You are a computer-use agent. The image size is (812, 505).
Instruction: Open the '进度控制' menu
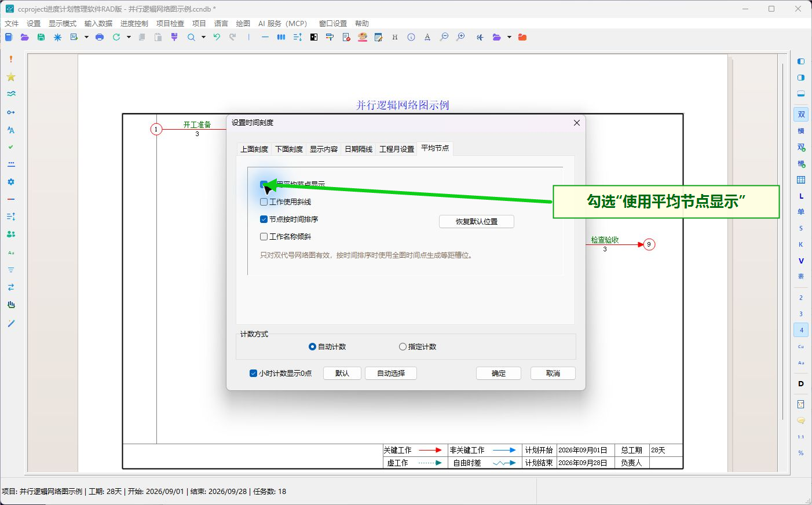pyautogui.click(x=134, y=23)
